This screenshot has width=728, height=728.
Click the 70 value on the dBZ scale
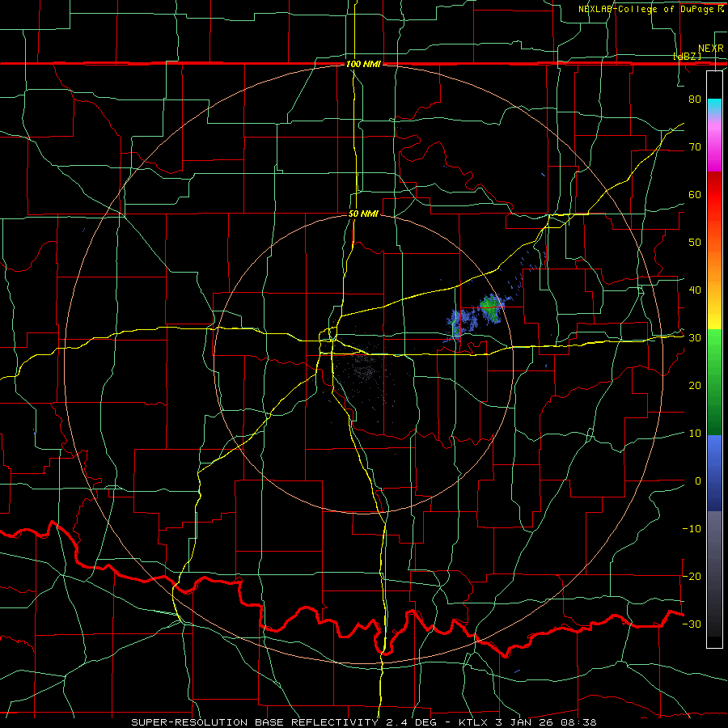[x=695, y=147]
